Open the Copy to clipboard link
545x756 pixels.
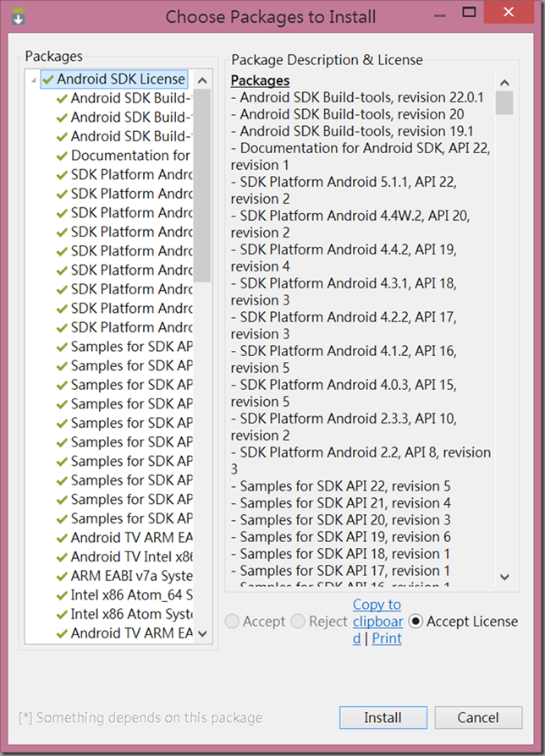tap(377, 622)
